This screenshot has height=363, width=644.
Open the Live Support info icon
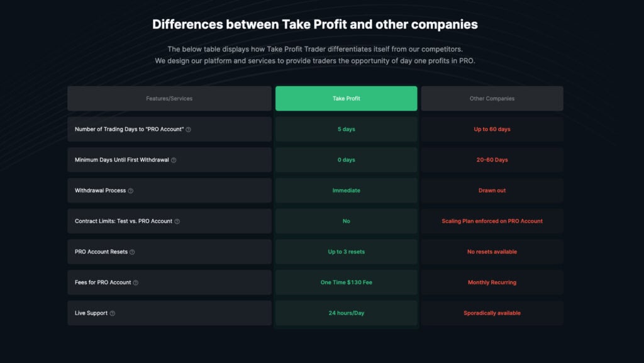click(x=113, y=313)
